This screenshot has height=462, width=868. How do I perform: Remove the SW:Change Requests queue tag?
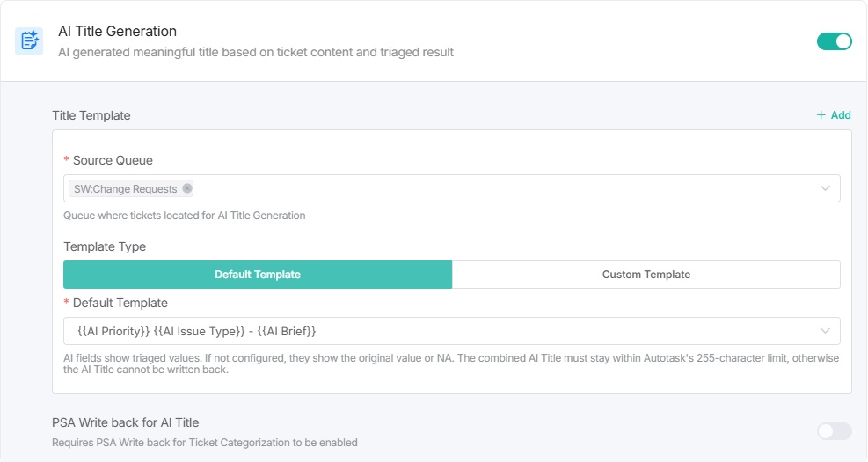[x=187, y=188]
